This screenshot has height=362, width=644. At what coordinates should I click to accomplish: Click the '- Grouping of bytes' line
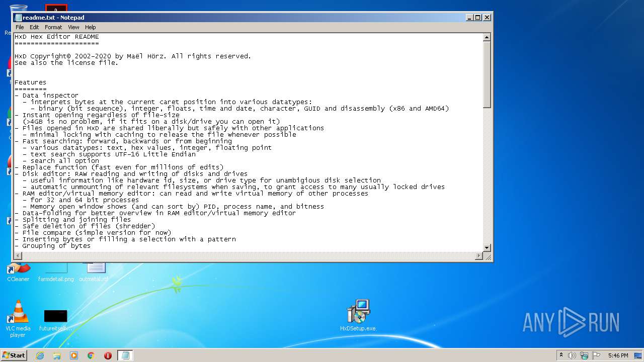tap(52, 246)
